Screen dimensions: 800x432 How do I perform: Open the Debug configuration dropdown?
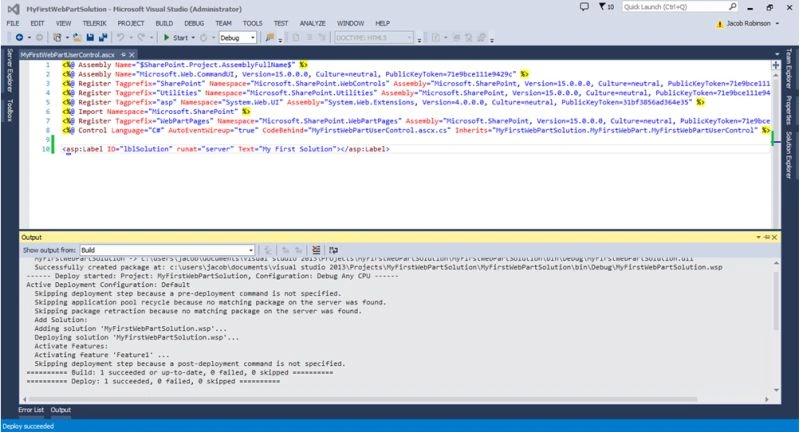(x=237, y=38)
